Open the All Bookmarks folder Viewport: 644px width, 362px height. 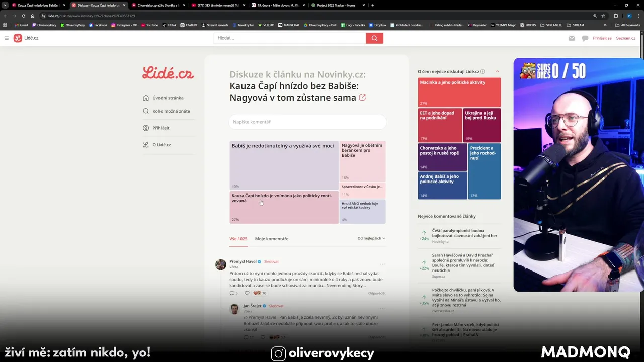[627, 25]
